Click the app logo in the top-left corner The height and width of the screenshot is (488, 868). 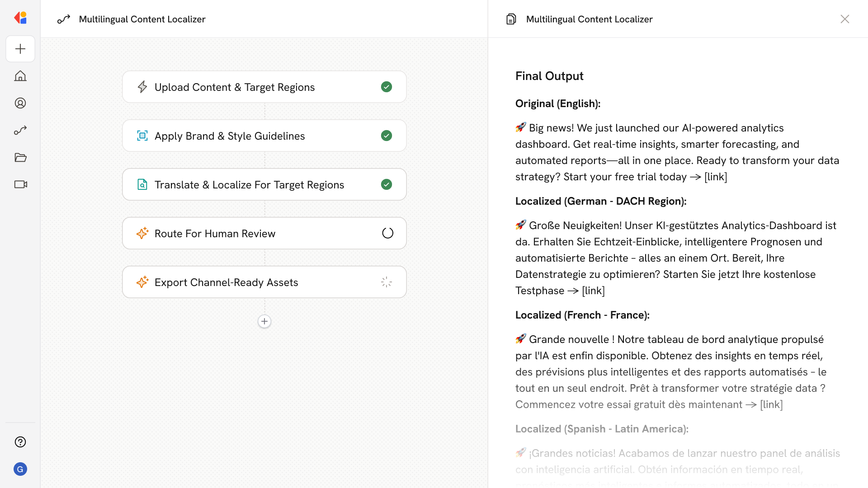point(20,18)
